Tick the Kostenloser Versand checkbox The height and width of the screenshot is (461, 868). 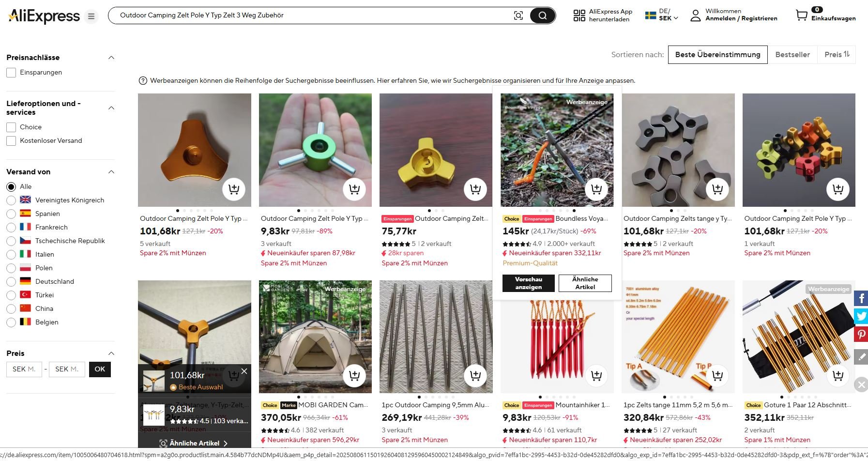tap(11, 141)
